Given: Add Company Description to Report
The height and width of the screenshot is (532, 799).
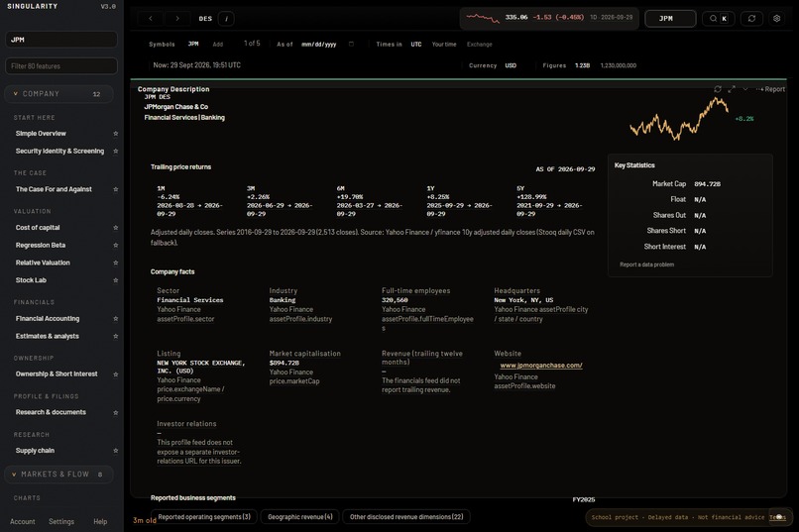Looking at the screenshot, I should [771, 89].
